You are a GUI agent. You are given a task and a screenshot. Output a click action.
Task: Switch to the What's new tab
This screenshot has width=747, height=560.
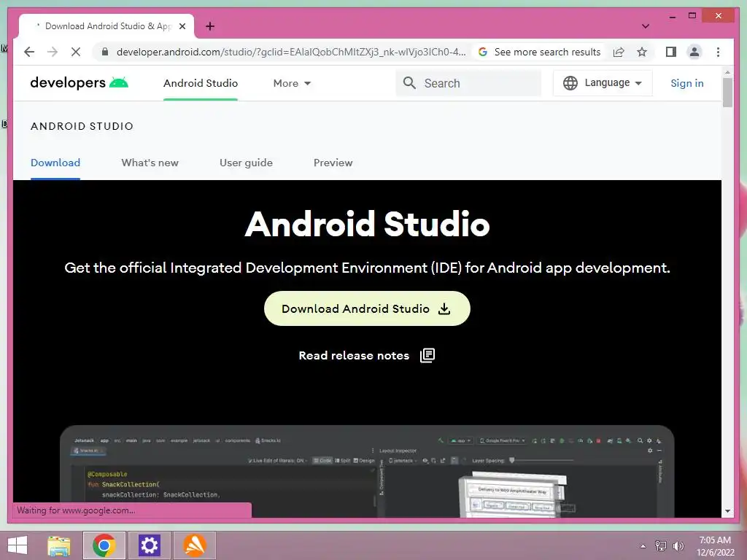(150, 163)
